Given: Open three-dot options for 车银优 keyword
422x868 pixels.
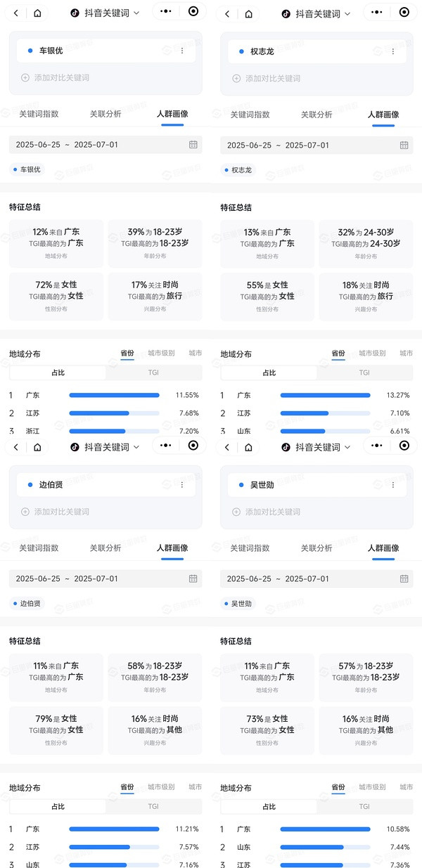Looking at the screenshot, I should click(182, 51).
